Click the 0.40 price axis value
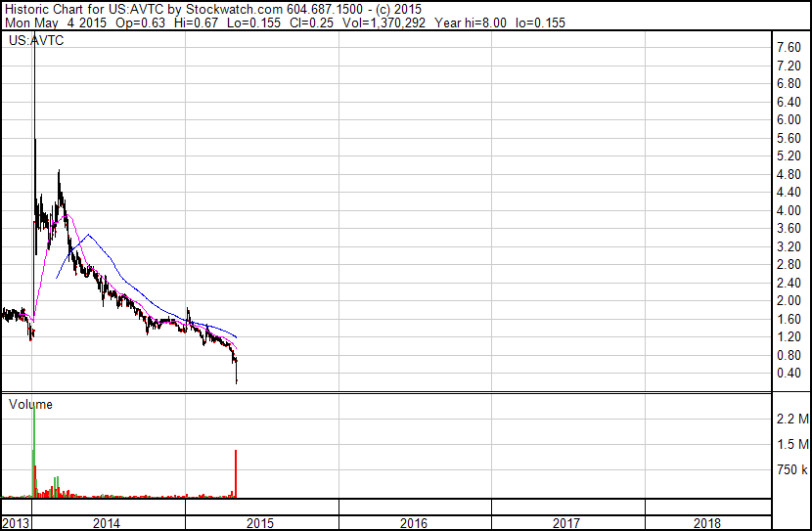This screenshot has width=812, height=531. [789, 374]
